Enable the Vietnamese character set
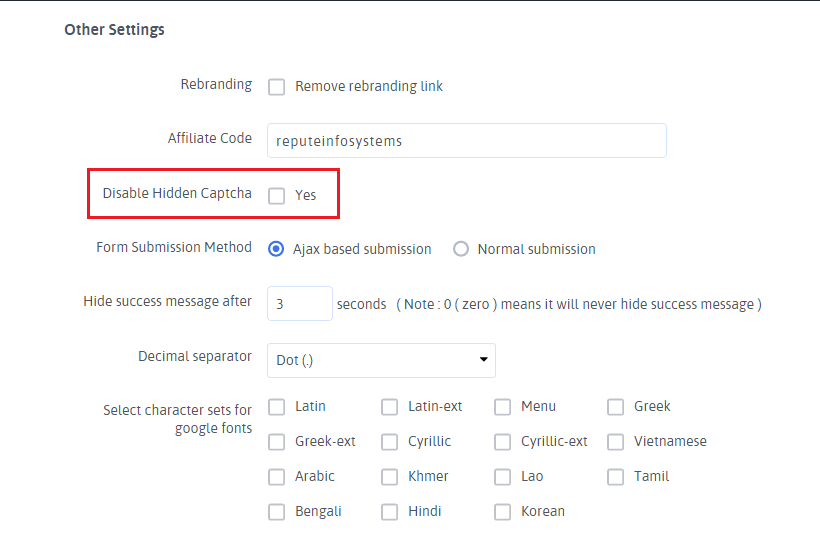This screenshot has width=820, height=549. click(x=616, y=442)
